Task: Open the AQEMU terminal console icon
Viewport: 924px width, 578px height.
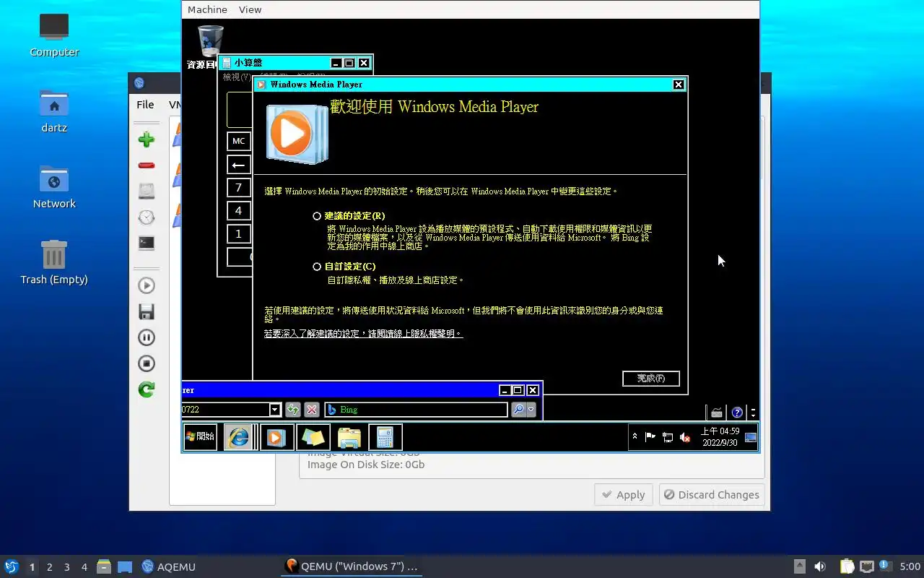Action: coord(147,243)
